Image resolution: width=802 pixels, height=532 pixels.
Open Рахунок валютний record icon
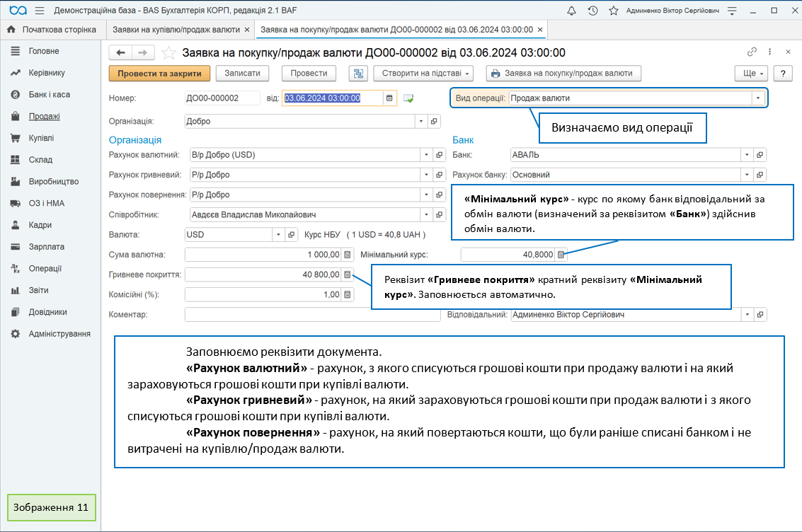click(439, 155)
